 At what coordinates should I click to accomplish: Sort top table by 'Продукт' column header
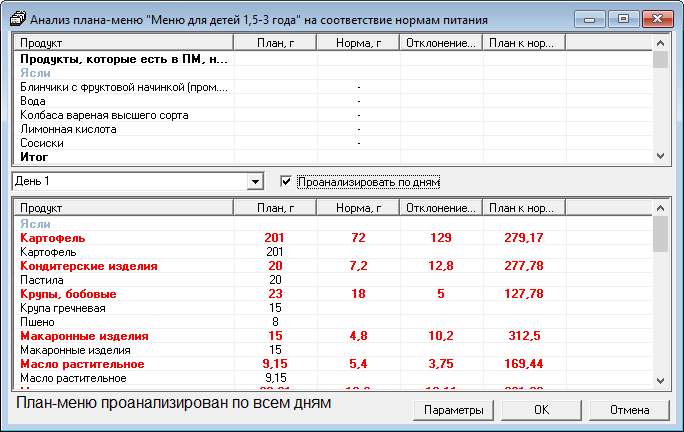[x=123, y=43]
